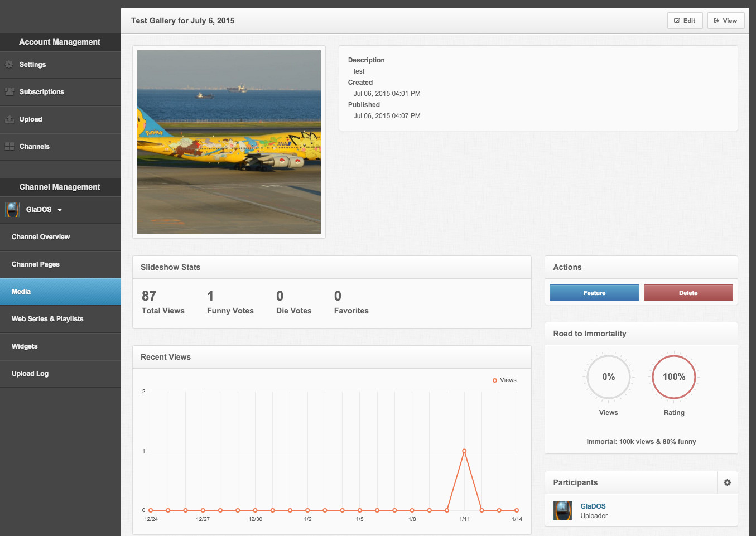This screenshot has height=536, width=756.
Task: Click the Channel Management header
Action: coord(60,187)
